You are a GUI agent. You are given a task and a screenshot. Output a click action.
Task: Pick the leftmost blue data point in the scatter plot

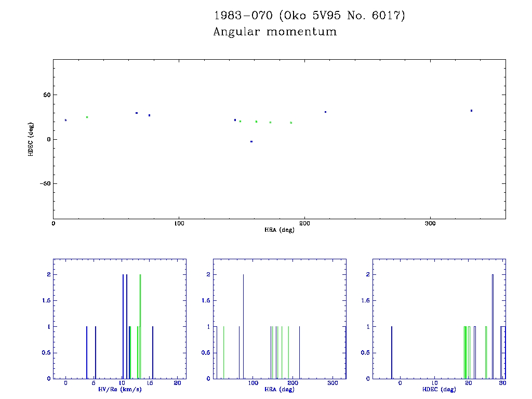coord(66,120)
